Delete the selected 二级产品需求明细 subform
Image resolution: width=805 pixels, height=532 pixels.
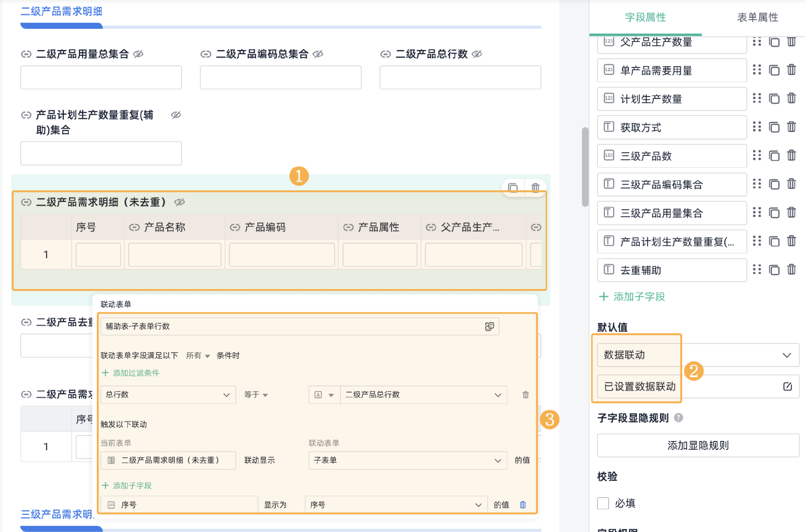tap(535, 187)
